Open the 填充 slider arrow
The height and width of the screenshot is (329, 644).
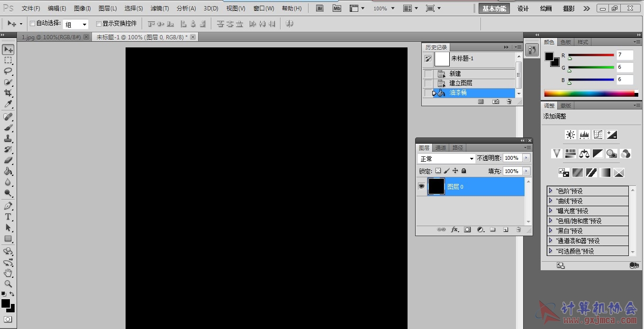click(x=526, y=171)
